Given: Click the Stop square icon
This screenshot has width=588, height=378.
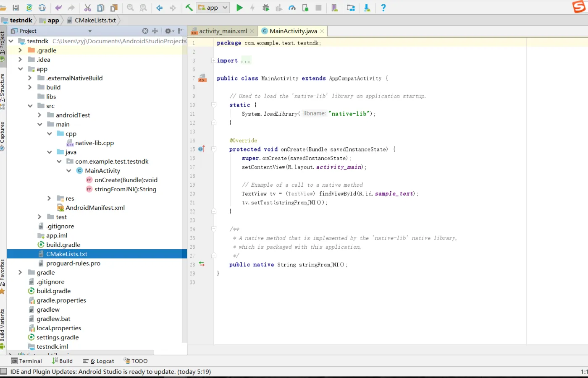Looking at the screenshot, I should click(318, 8).
